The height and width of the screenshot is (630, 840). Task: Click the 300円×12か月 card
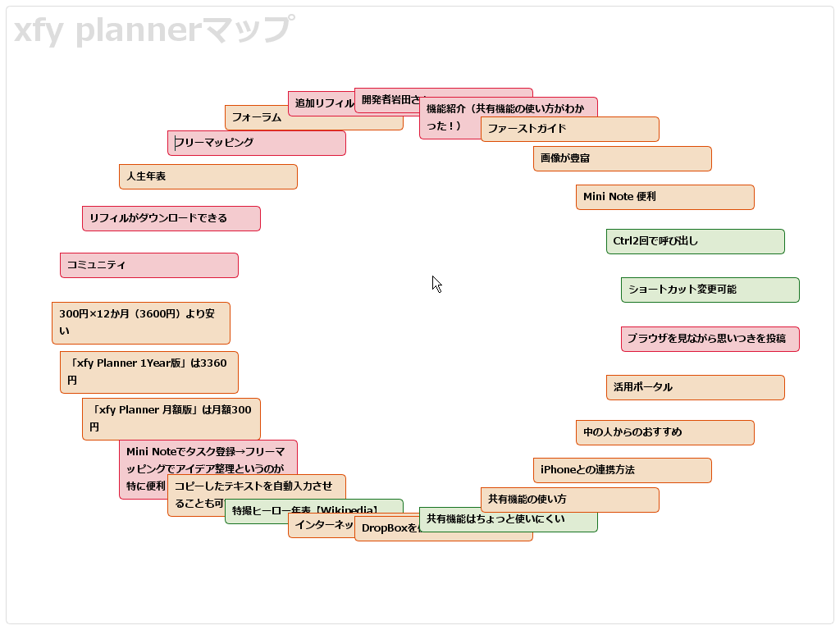(141, 323)
